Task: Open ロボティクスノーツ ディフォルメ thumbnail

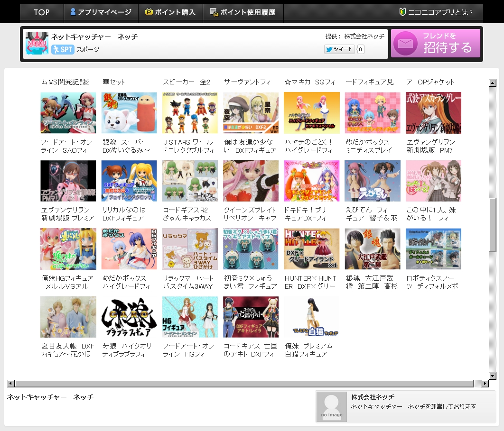Action: pos(434,249)
